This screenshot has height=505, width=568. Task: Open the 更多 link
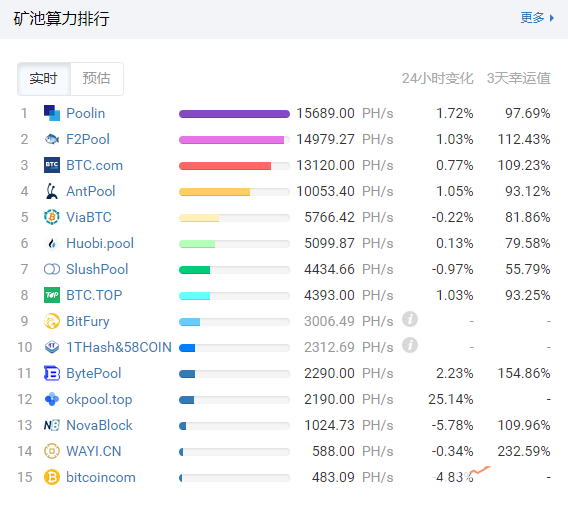tap(532, 17)
